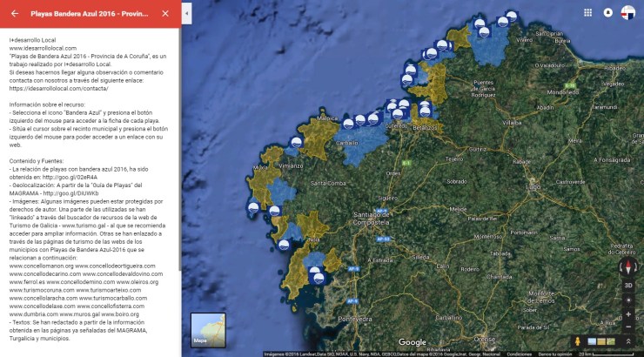Click Blue Flag marker directly above Culleredo label
Viewport: 644px width, 357px height.
point(397,114)
